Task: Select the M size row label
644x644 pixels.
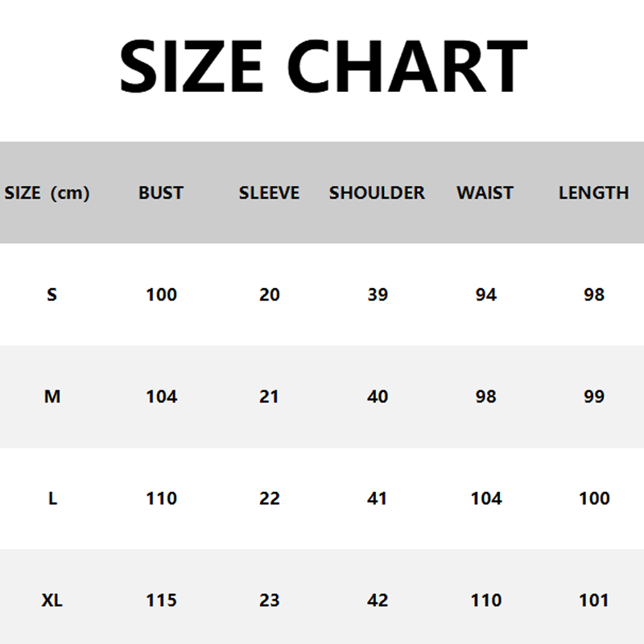Action: point(52,397)
